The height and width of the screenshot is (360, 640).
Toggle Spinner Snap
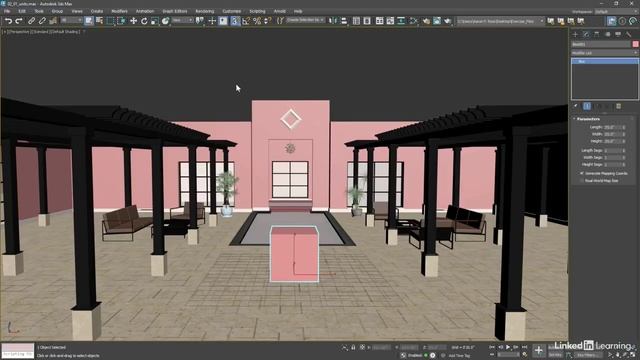coord(267,21)
